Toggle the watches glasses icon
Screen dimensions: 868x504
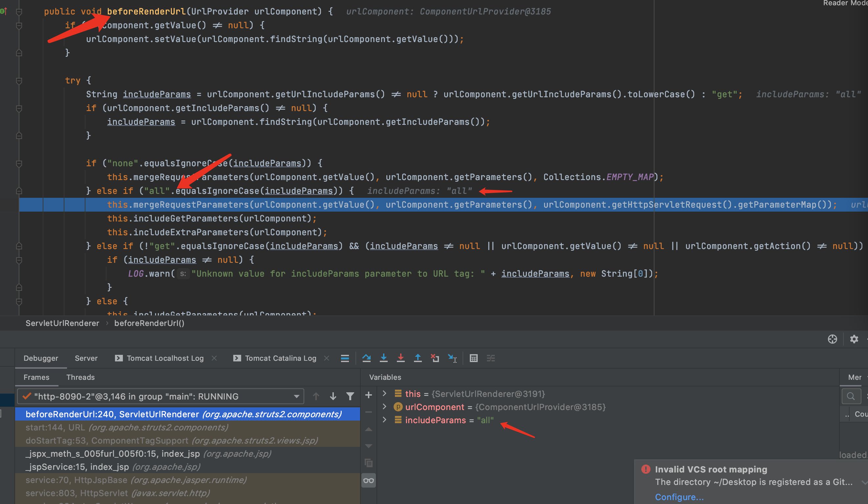point(369,481)
